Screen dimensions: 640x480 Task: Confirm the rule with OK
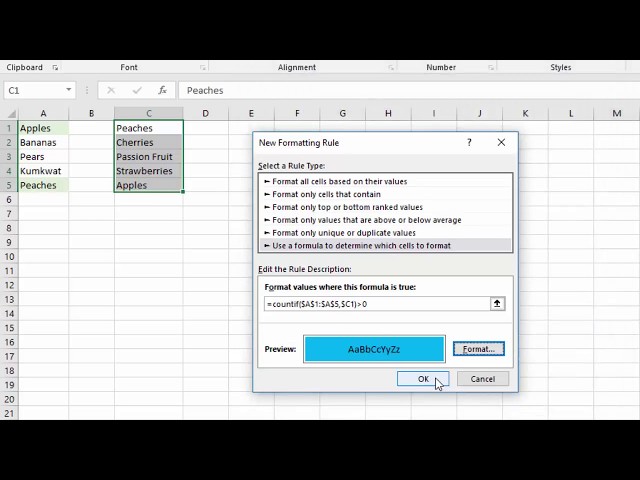(x=423, y=379)
